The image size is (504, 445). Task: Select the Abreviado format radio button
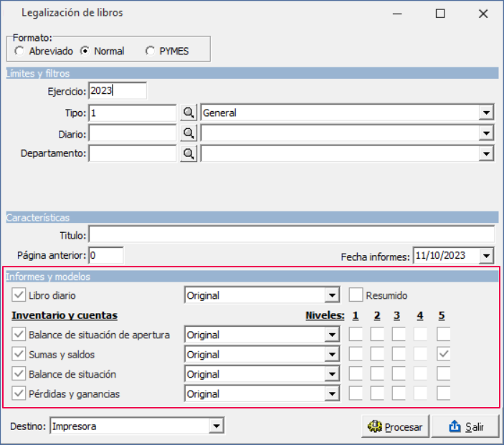[19, 51]
